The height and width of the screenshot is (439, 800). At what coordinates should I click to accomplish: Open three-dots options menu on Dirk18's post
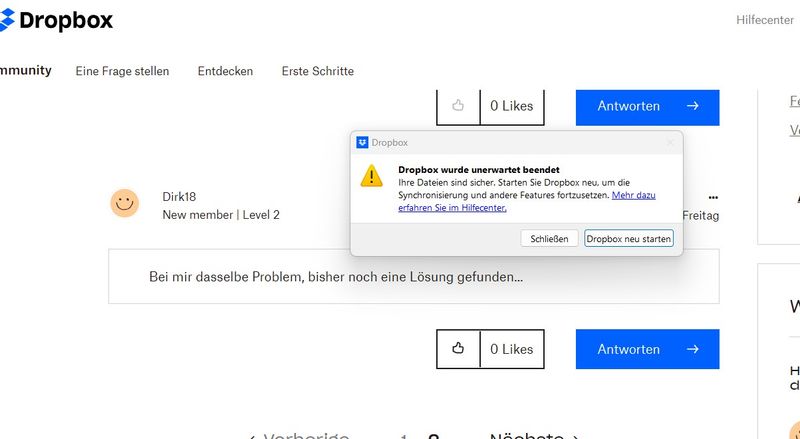[x=713, y=197]
